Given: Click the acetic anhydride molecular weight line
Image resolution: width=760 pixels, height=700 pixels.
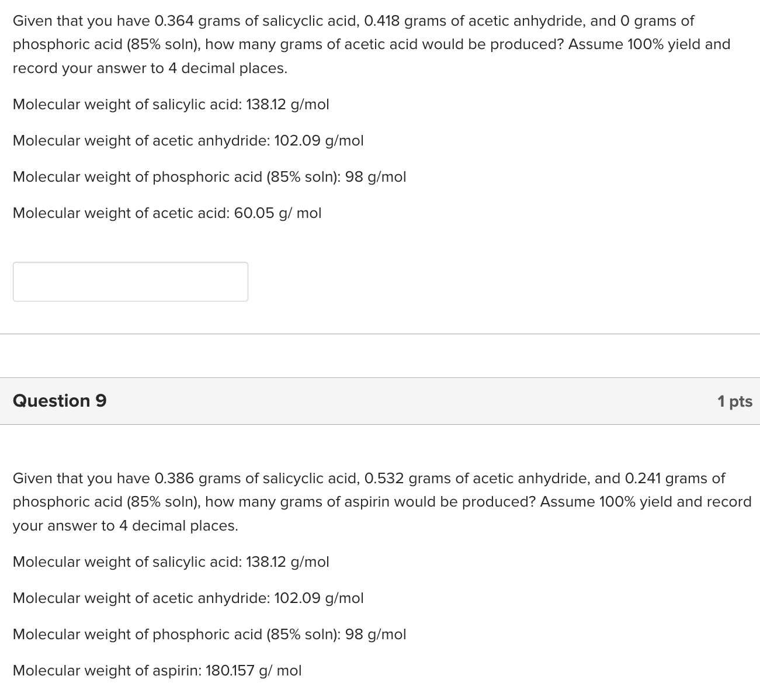Looking at the screenshot, I should click(188, 140).
